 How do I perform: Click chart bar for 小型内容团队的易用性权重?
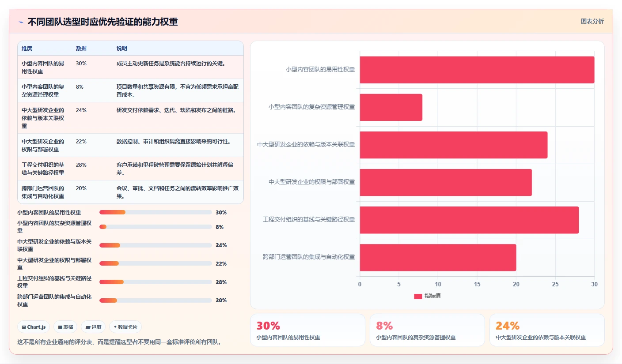tap(477, 70)
